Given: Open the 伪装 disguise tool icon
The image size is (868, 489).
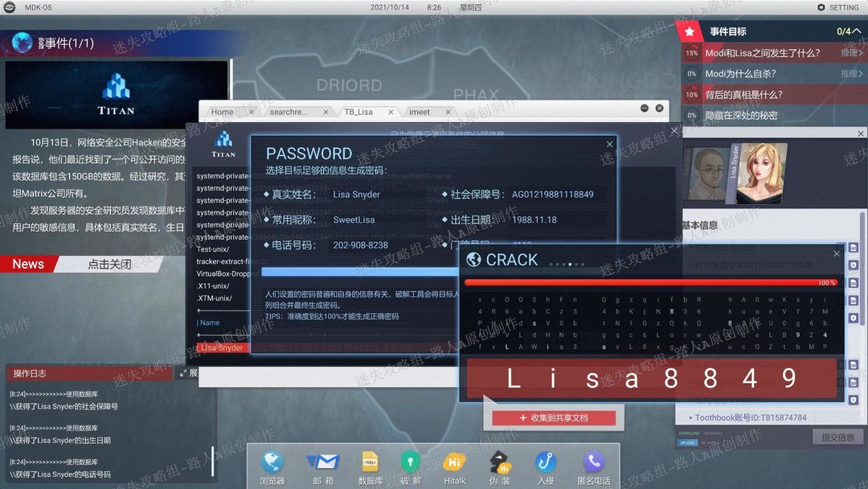Looking at the screenshot, I should [500, 466].
